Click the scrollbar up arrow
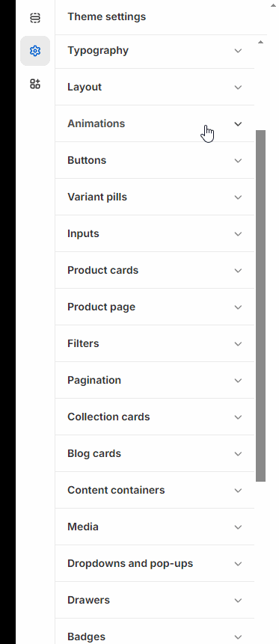The height and width of the screenshot is (644, 279). (x=260, y=42)
